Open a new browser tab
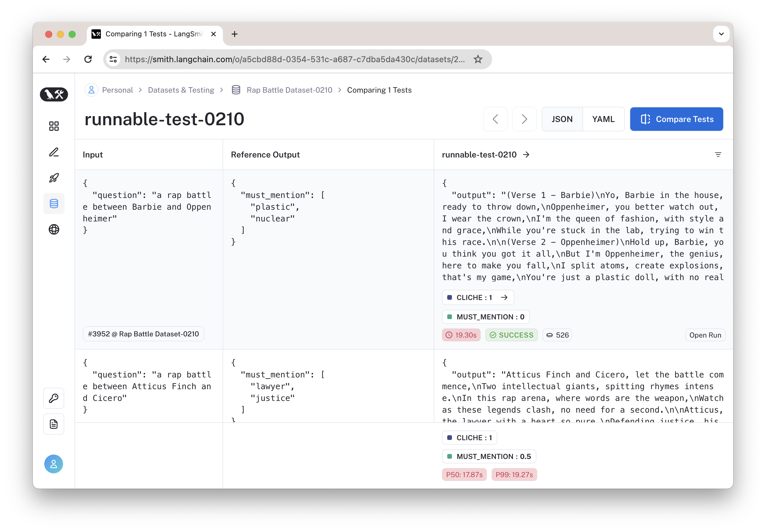 click(x=234, y=34)
